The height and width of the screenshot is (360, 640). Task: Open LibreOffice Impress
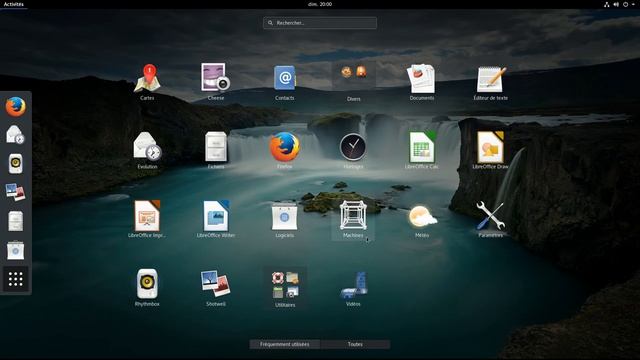point(147,218)
